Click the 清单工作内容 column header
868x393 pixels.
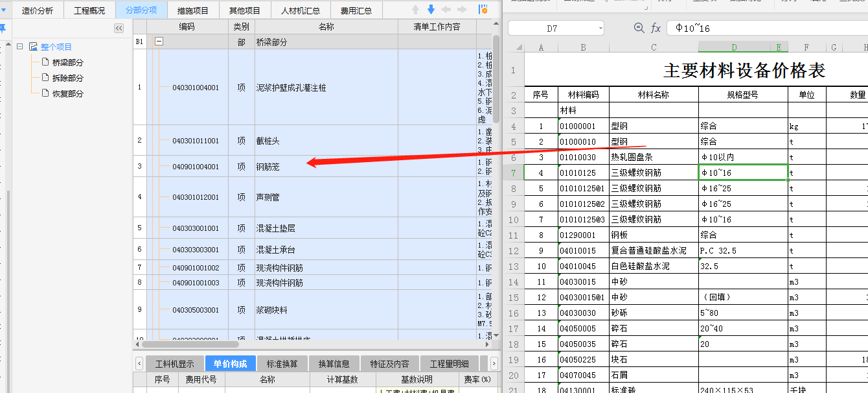437,27
